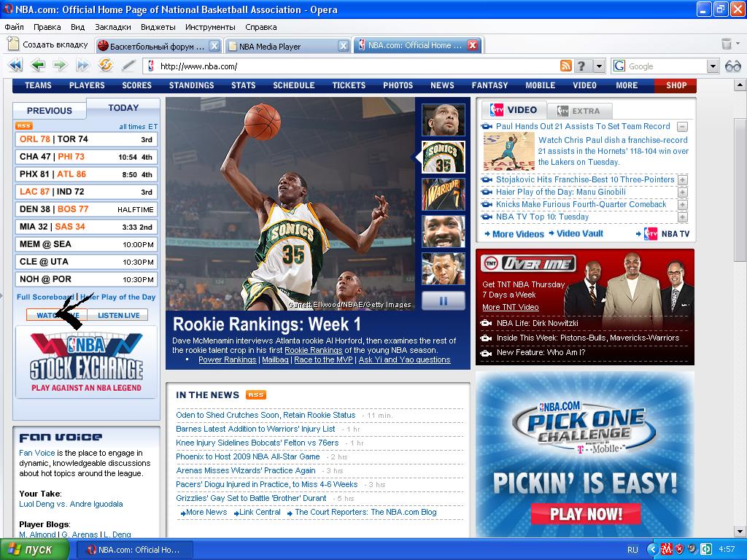The image size is (747, 560).
Task: Close the NBA Media Player tab
Action: tap(343, 46)
